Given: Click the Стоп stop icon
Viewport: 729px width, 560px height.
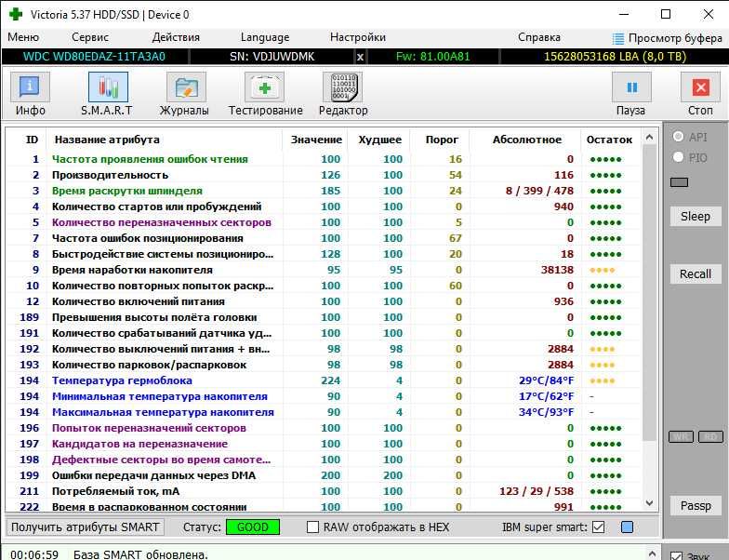Looking at the screenshot, I should tap(700, 87).
